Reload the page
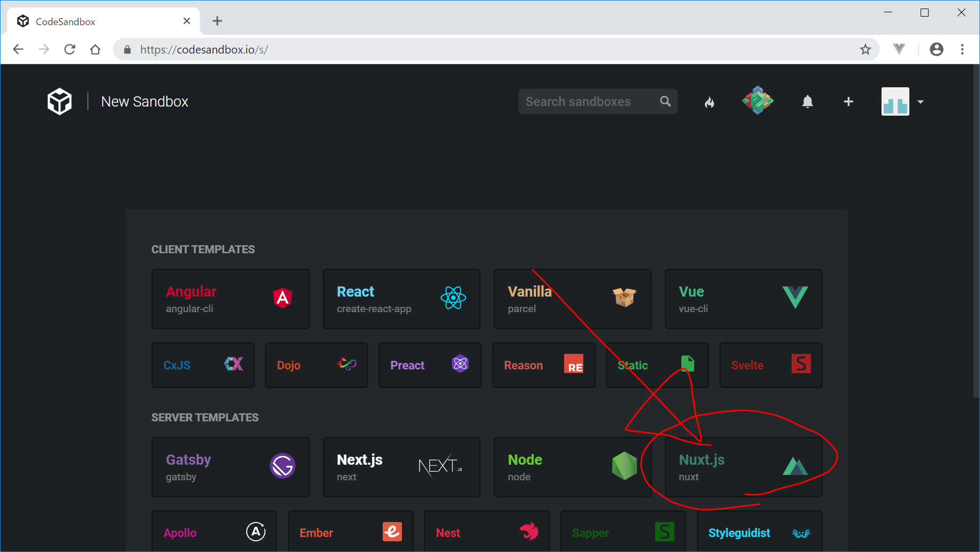Viewport: 980px width, 552px height. [x=70, y=49]
